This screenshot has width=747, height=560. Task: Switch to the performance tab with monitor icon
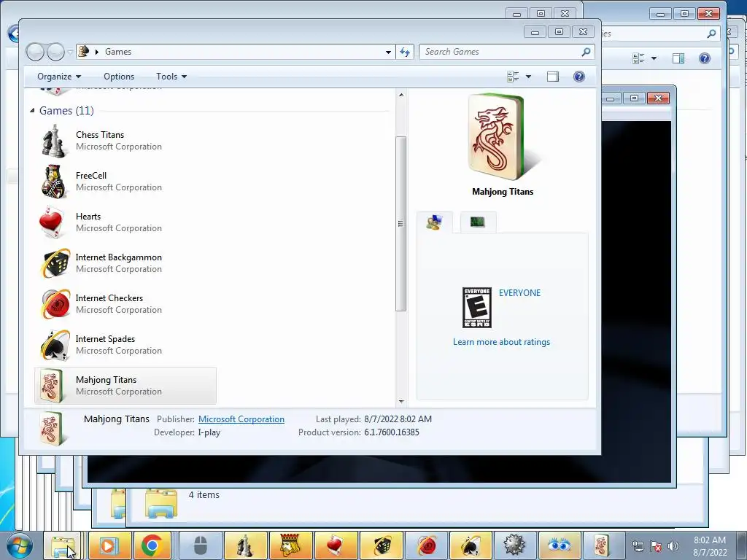click(x=477, y=222)
